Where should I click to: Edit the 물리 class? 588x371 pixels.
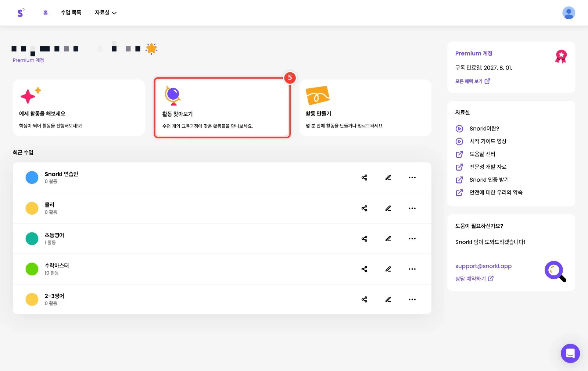point(388,208)
